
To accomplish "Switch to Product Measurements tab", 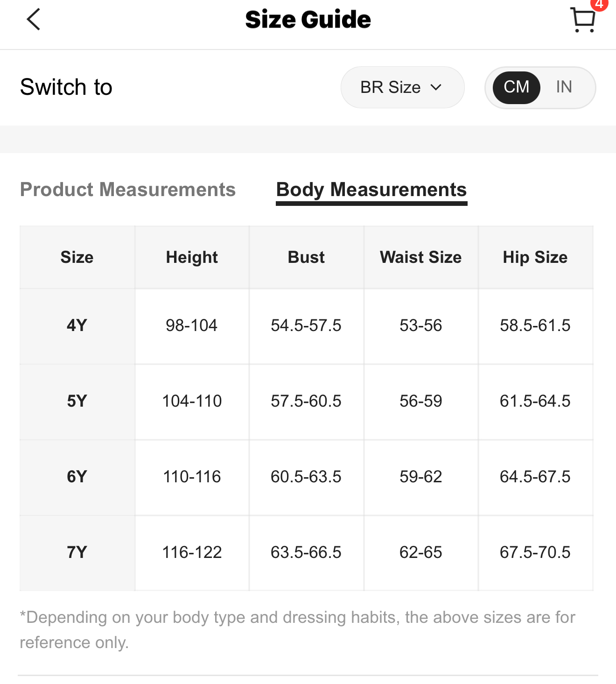I will click(x=128, y=190).
